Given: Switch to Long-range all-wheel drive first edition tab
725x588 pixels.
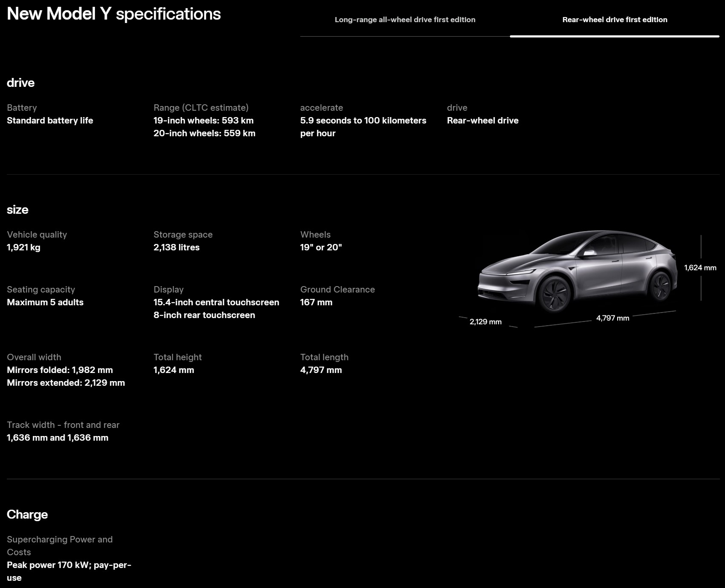Looking at the screenshot, I should coord(405,20).
